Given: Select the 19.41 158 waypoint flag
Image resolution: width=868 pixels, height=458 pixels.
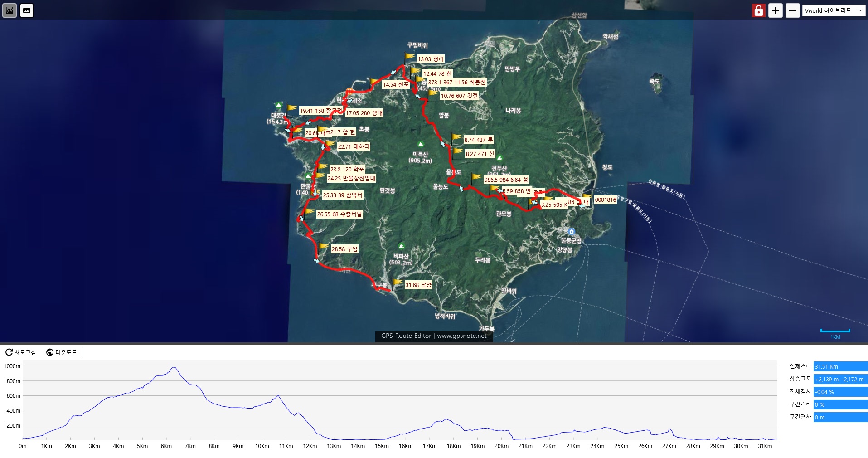Looking at the screenshot, I should tap(292, 110).
